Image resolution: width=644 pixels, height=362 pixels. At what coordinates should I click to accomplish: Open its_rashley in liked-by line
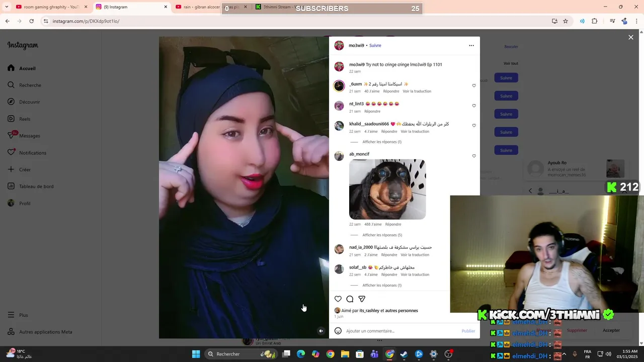pos(369,311)
